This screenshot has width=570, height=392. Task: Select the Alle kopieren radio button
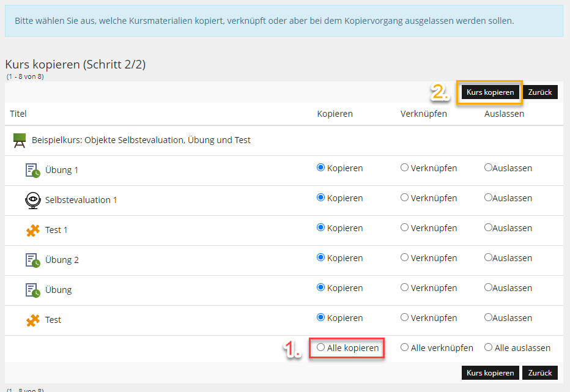(x=321, y=347)
